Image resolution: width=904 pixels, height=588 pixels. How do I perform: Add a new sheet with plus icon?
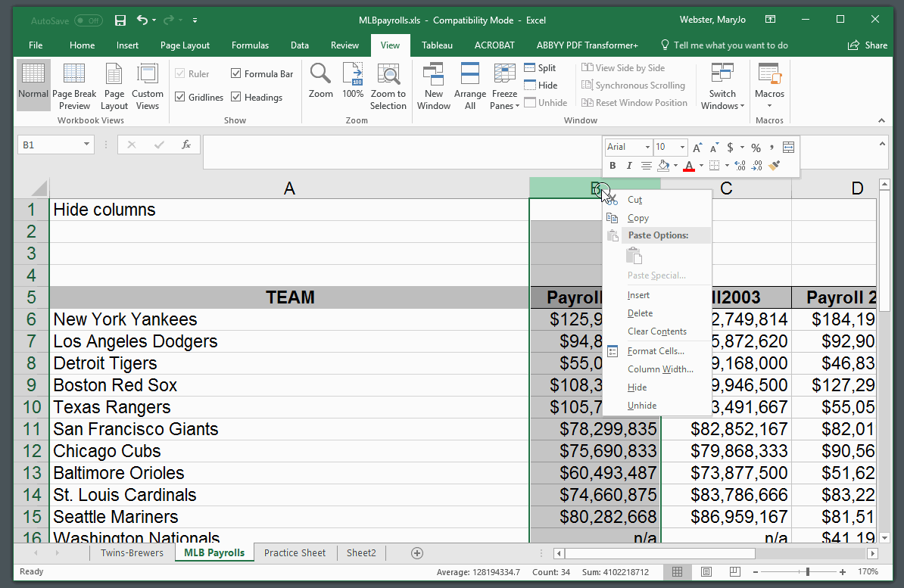pyautogui.click(x=417, y=553)
